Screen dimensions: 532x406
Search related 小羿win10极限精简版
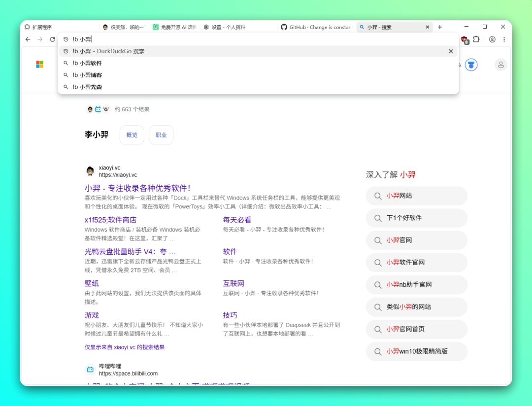pos(417,351)
